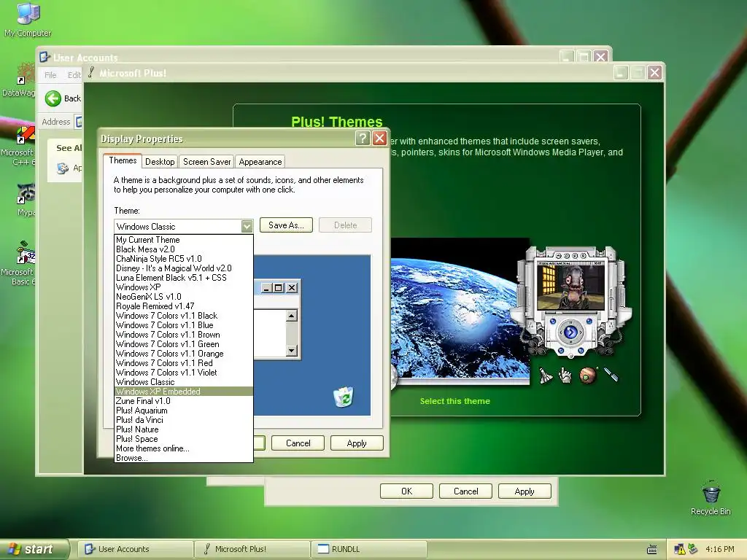Open File menu in User Accounts
The height and width of the screenshot is (560, 747).
point(50,75)
